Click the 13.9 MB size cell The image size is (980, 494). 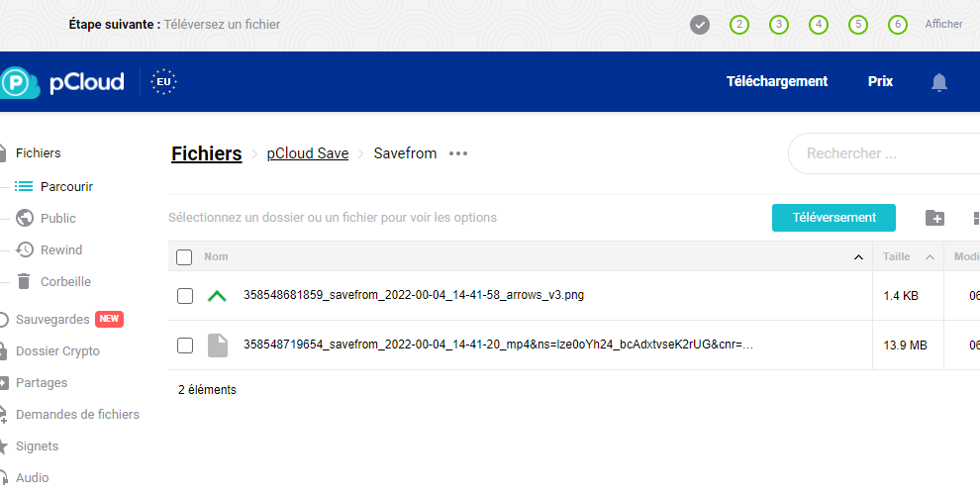click(x=905, y=346)
